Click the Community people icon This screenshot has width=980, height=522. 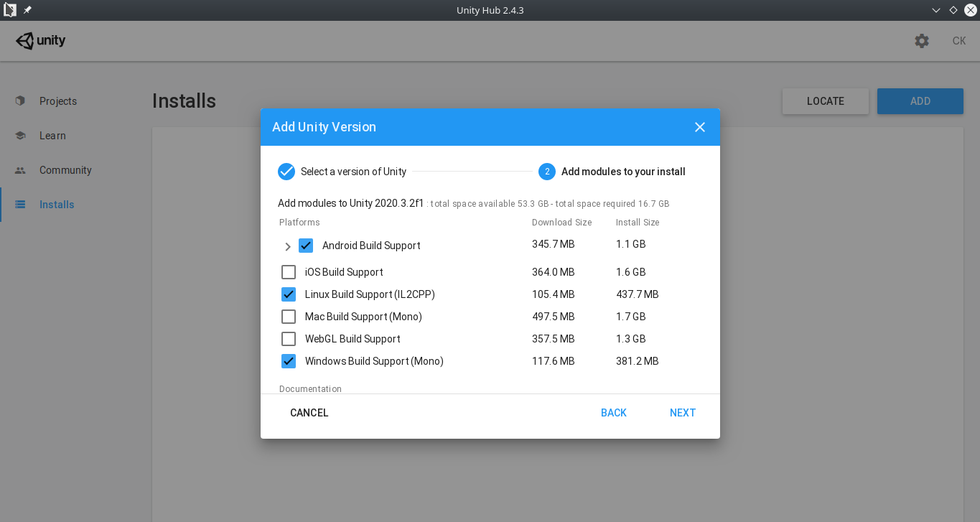pos(20,170)
